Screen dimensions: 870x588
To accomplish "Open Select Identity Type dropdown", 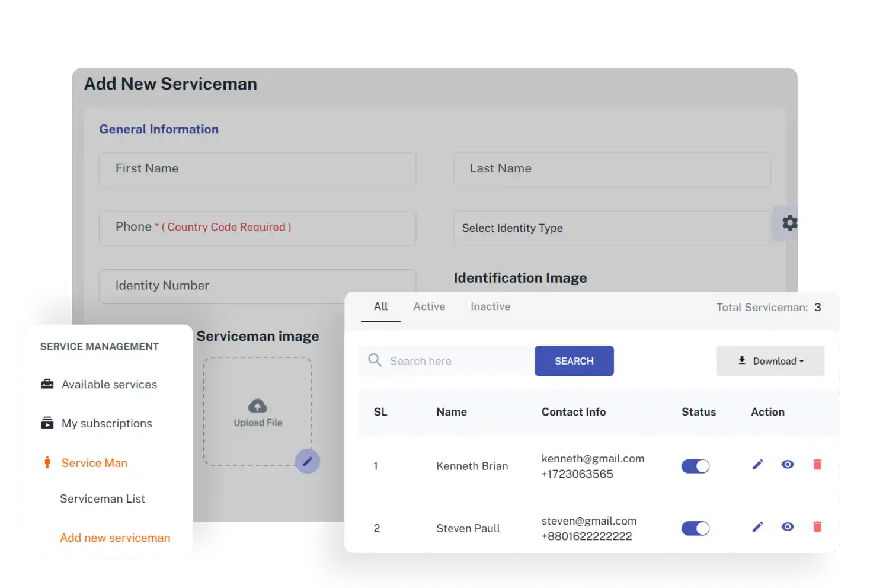I will pos(612,228).
